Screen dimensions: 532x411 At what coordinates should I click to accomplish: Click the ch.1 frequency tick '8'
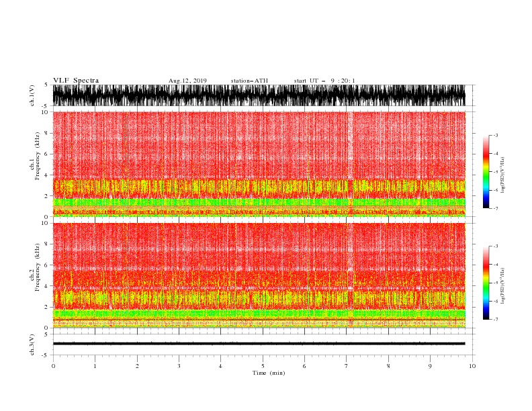47,133
